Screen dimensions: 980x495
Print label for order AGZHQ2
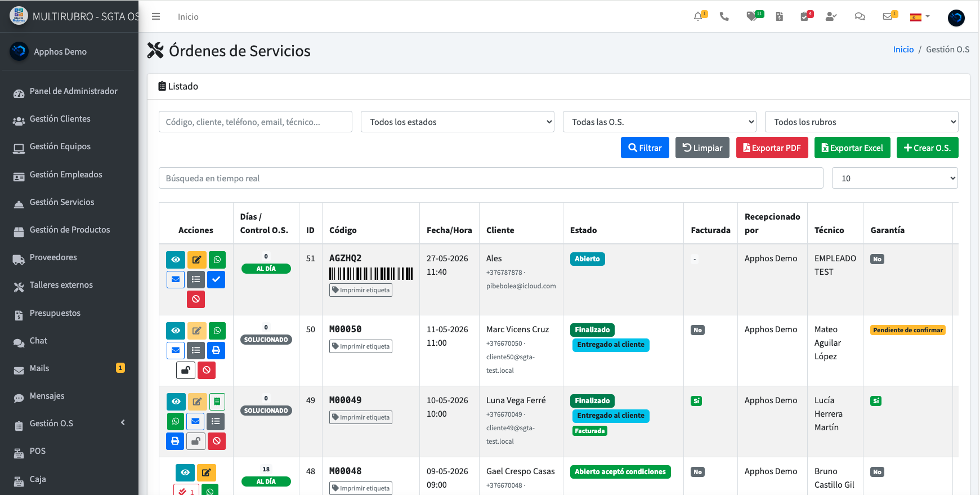point(361,290)
